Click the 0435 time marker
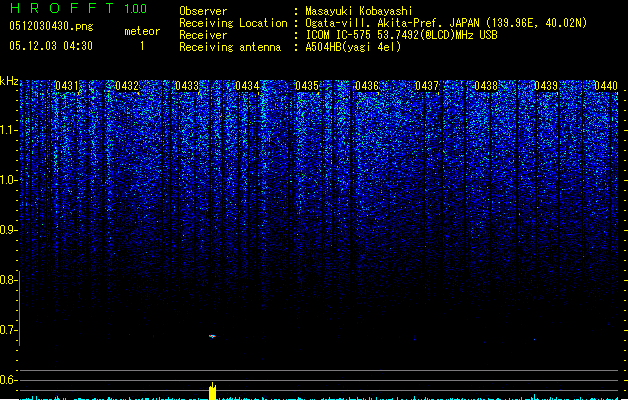The image size is (629, 400). coord(307,86)
